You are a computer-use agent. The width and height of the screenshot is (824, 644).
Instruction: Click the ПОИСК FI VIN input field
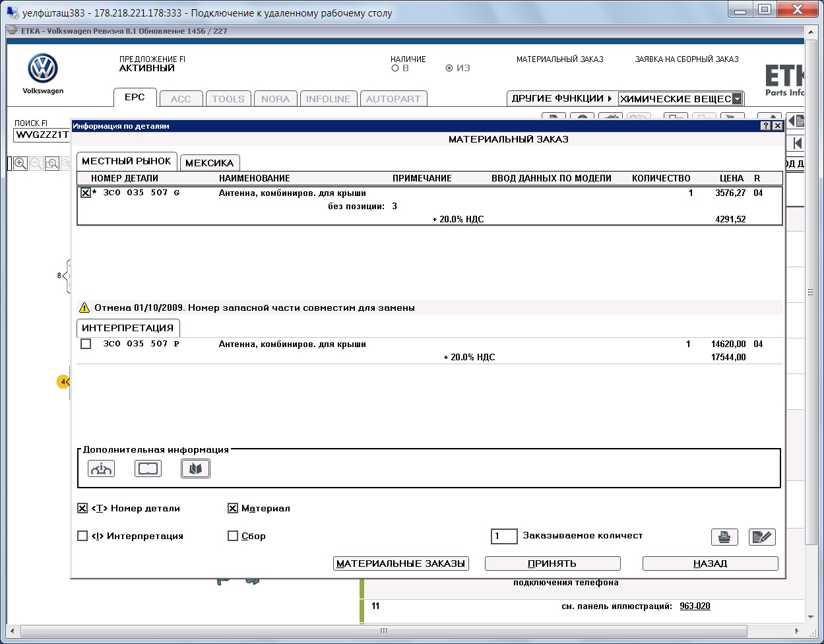coord(42,135)
